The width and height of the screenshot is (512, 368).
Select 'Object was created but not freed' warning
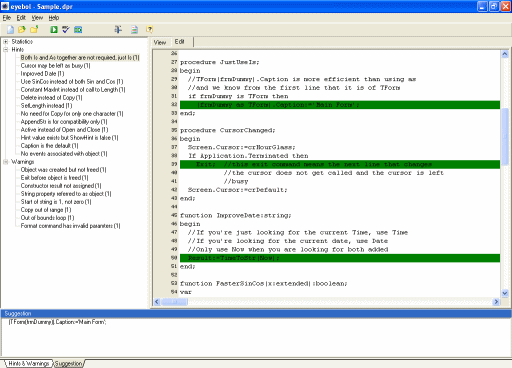(63, 170)
